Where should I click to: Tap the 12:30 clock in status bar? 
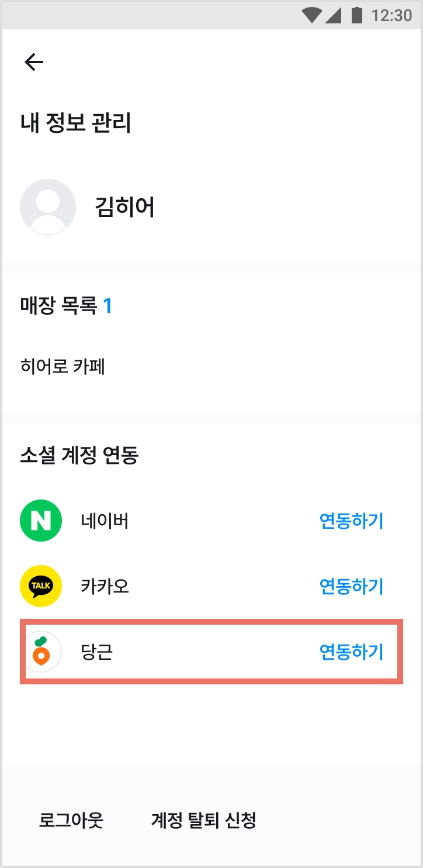click(391, 15)
